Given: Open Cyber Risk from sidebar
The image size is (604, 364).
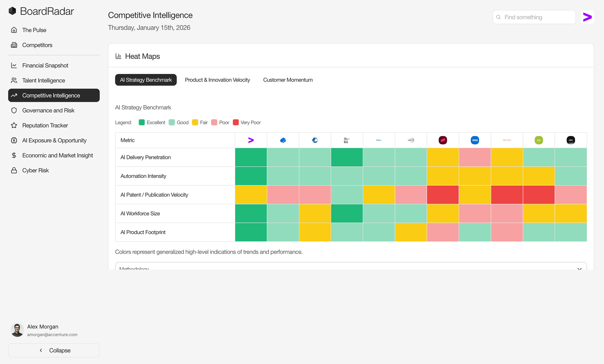Looking at the screenshot, I should point(35,170).
